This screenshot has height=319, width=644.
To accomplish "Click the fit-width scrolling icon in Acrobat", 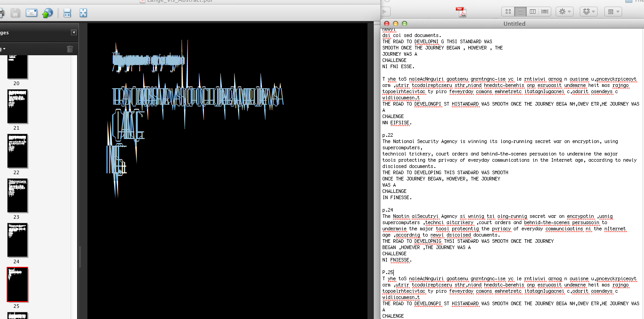I will click(67, 13).
